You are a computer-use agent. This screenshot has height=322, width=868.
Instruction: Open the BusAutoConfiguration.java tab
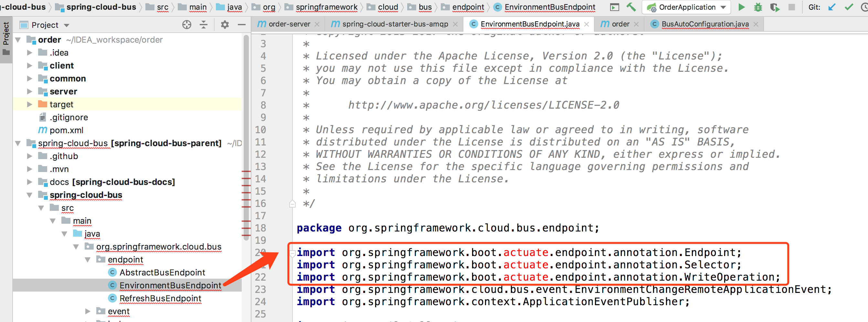click(704, 24)
